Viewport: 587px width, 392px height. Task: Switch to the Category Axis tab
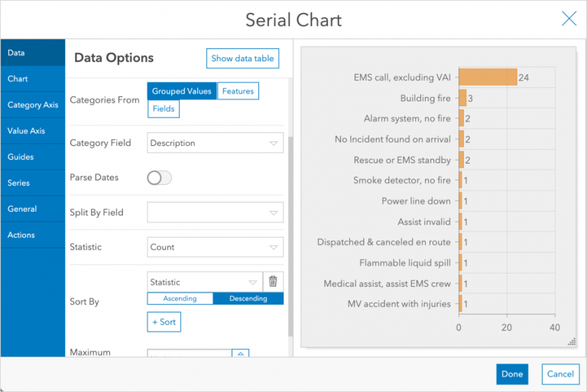[x=33, y=105]
